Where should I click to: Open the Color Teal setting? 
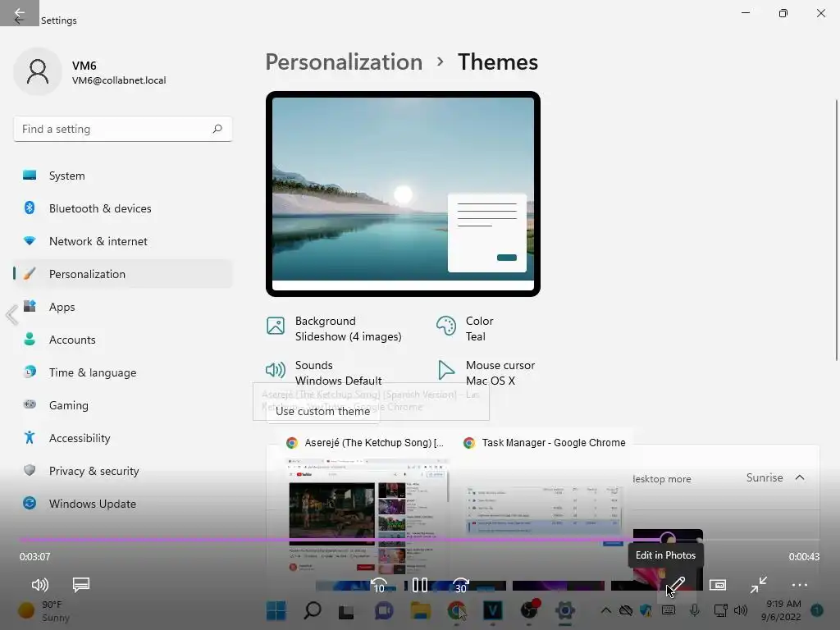click(x=465, y=328)
